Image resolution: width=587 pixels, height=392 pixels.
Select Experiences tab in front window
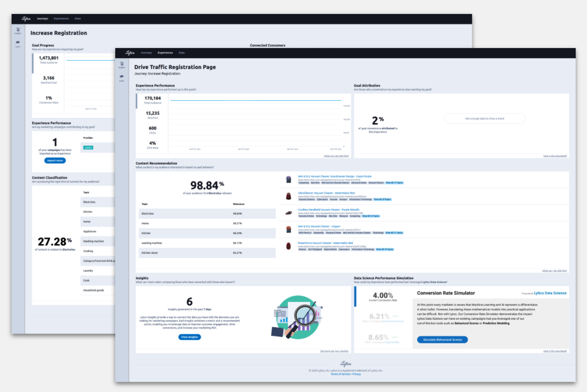165,53
